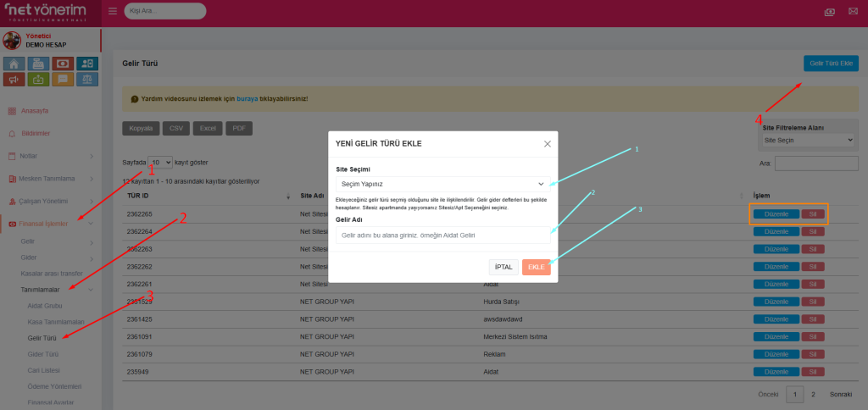868x410 pixels.
Task: Select Gelir Türü in the sidebar
Action: pyautogui.click(x=42, y=337)
